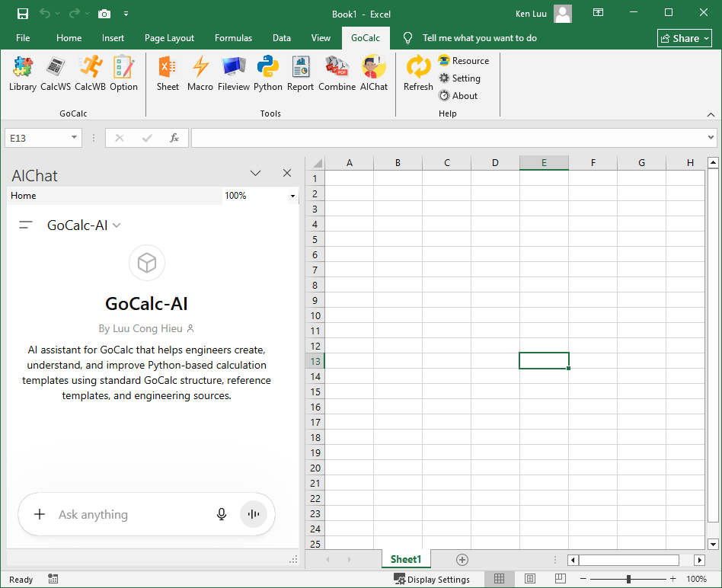
Task: Zoom out with the minus button
Action: click(x=583, y=578)
